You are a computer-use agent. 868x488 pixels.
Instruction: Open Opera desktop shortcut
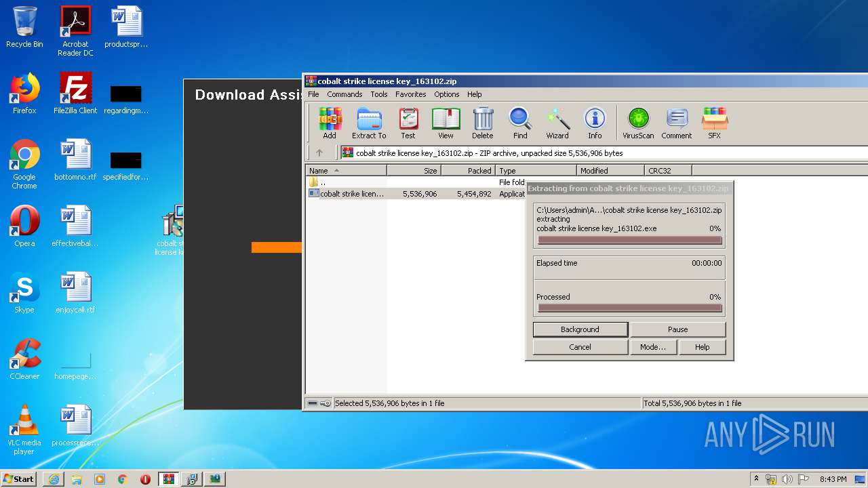point(24,226)
